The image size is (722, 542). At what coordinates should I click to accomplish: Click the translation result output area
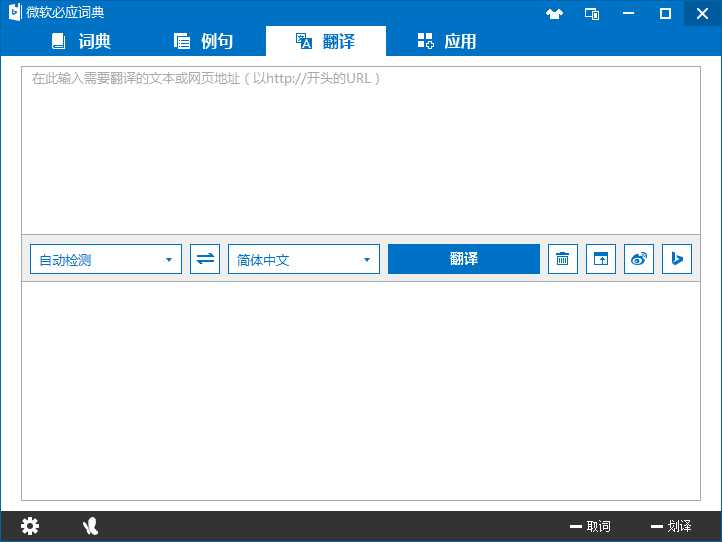pos(361,391)
